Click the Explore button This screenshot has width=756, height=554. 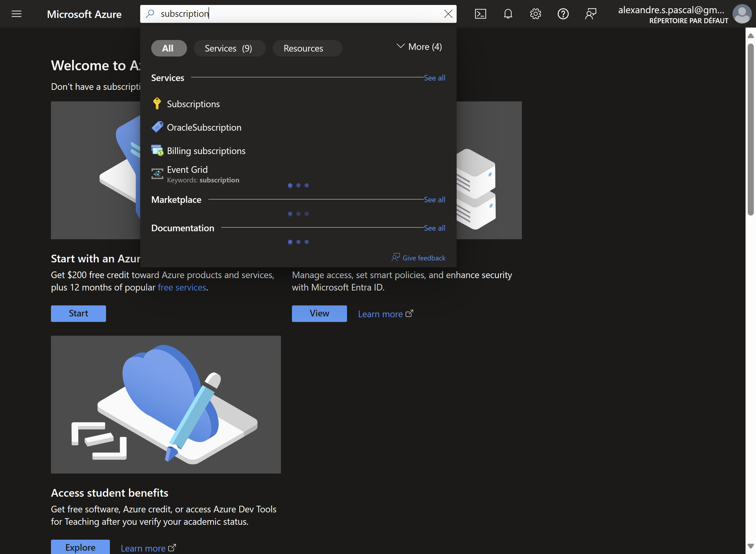click(80, 547)
